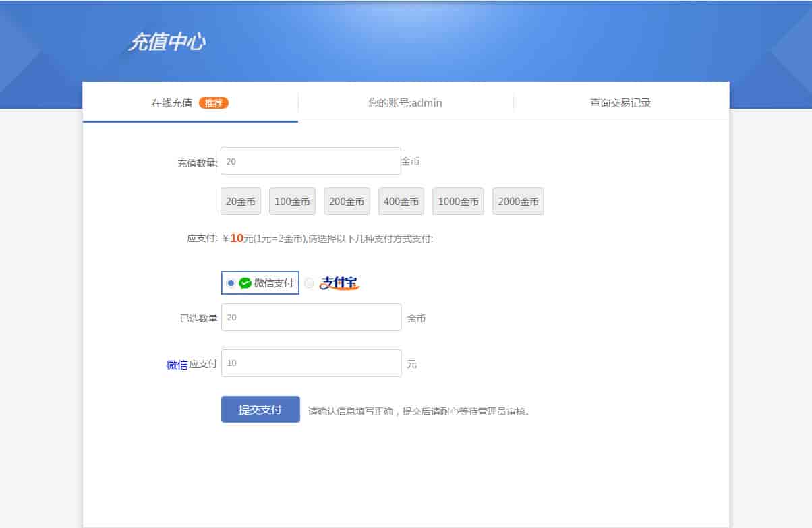This screenshot has height=528, width=812.
Task: Click the Alipay logo icon
Action: point(339,283)
